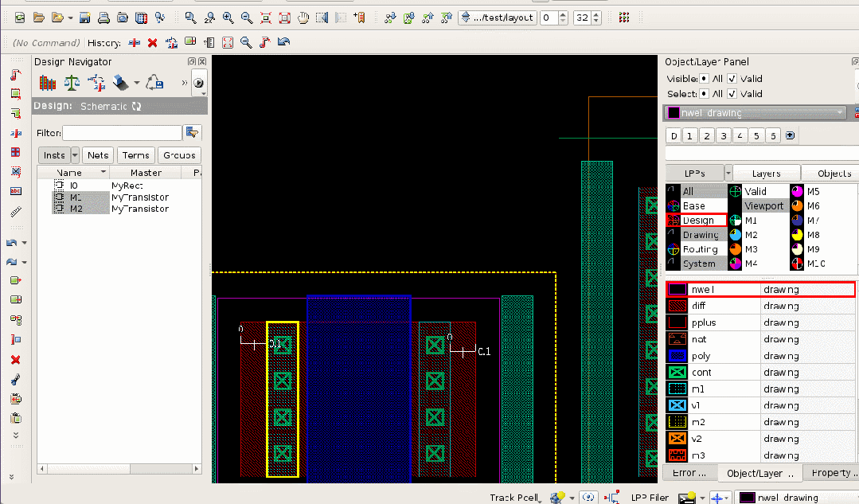Image resolution: width=859 pixels, height=504 pixels.
Task: Click the zoom out magnifier in top toolbar
Action: point(247,18)
